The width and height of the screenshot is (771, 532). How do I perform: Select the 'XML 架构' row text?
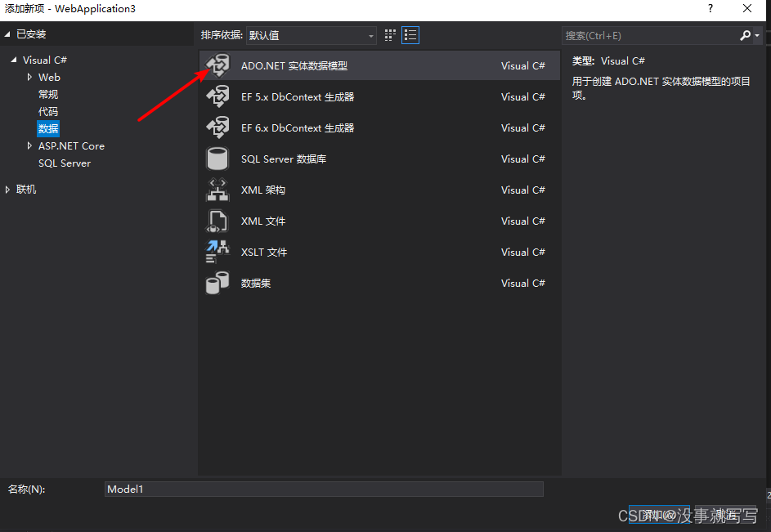point(263,190)
